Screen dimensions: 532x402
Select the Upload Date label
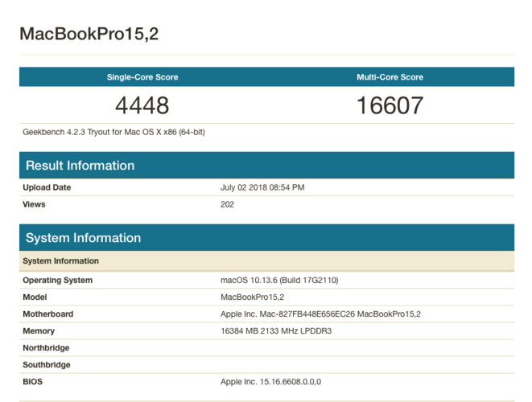tap(47, 187)
